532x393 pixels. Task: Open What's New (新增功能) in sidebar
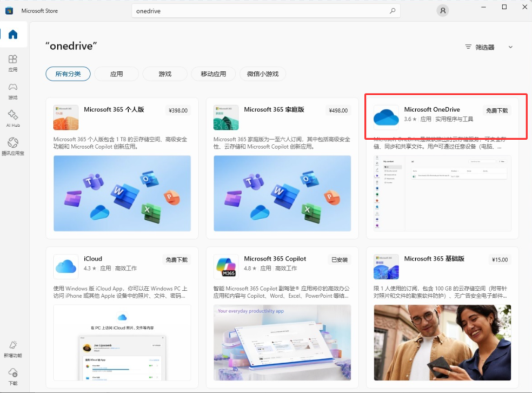click(x=12, y=348)
